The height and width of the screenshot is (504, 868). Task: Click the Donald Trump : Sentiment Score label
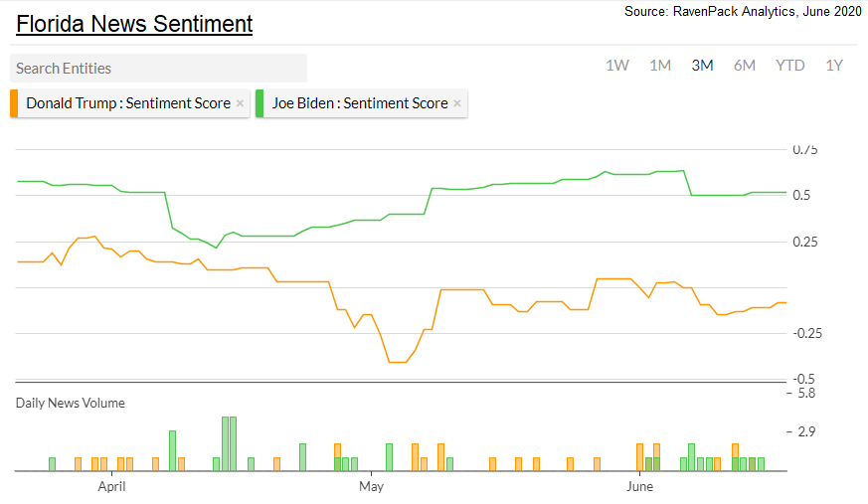128,103
